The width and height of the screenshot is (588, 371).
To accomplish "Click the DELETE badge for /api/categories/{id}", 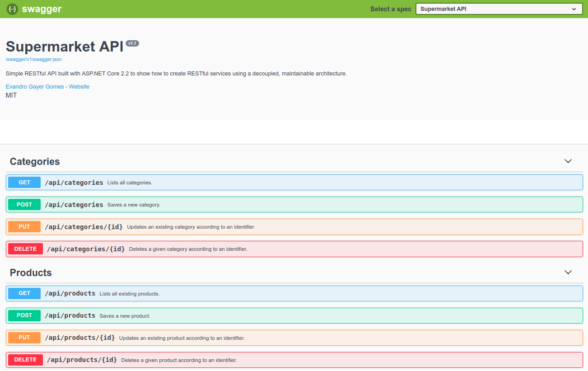I will click(25, 249).
